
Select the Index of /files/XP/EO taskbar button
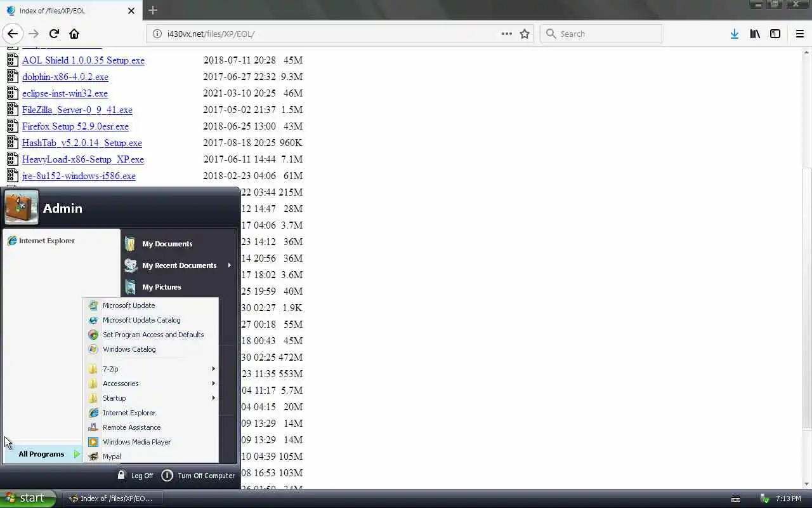[113, 498]
